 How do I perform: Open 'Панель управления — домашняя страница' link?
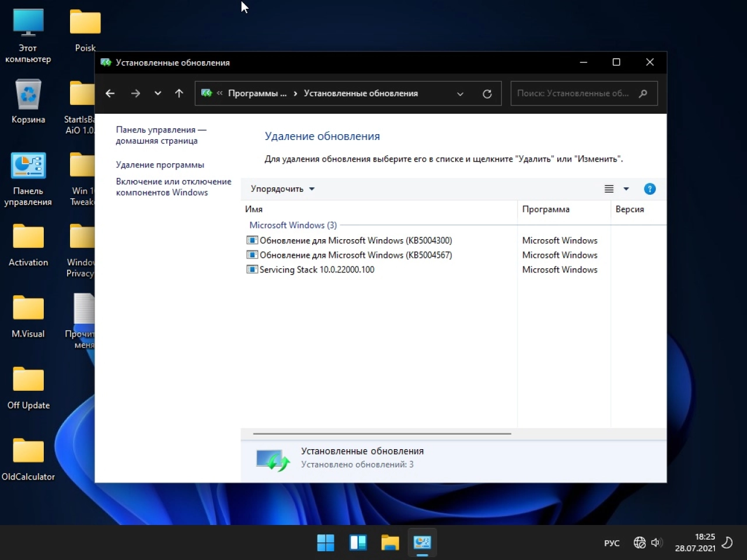(161, 135)
